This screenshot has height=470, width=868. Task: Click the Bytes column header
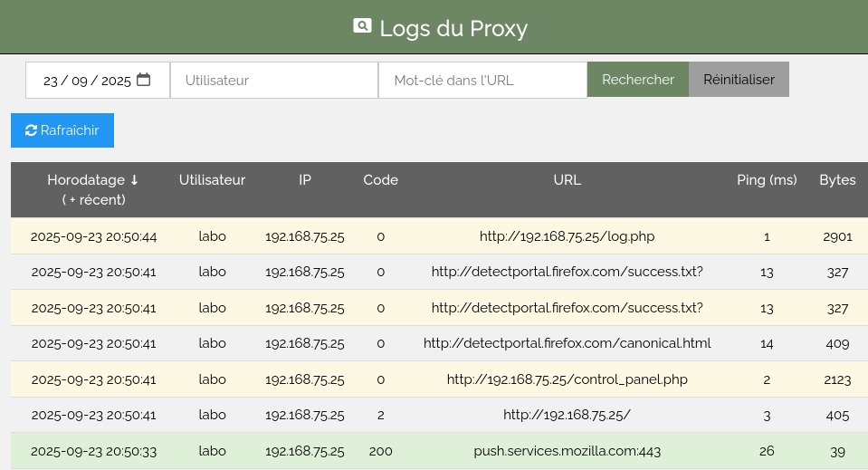pos(837,180)
